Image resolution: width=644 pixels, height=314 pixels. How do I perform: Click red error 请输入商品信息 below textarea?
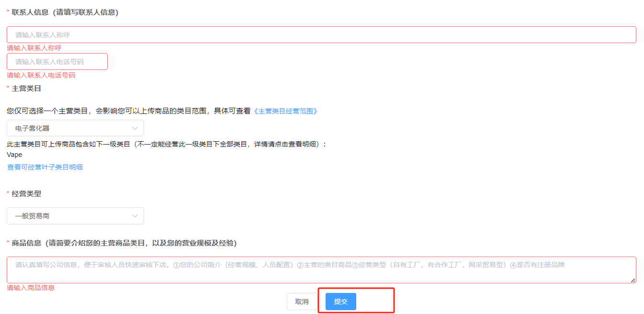(31, 288)
